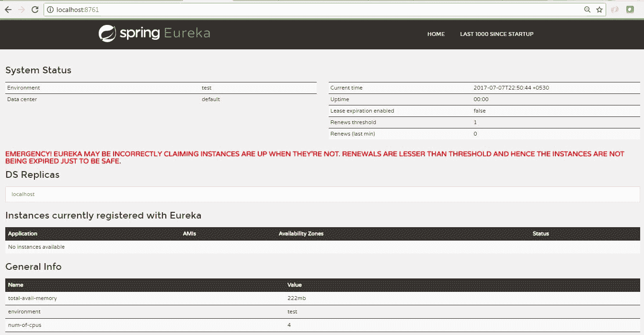Viewport: 644px width, 335px height.
Task: Click the 'default' data center value
Action: (x=211, y=99)
